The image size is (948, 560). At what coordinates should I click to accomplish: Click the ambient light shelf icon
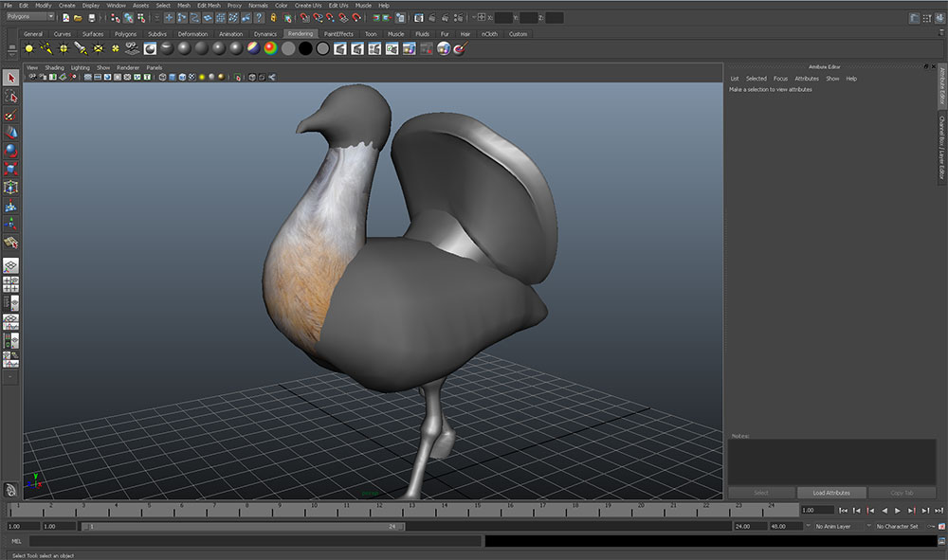pyautogui.click(x=29, y=48)
